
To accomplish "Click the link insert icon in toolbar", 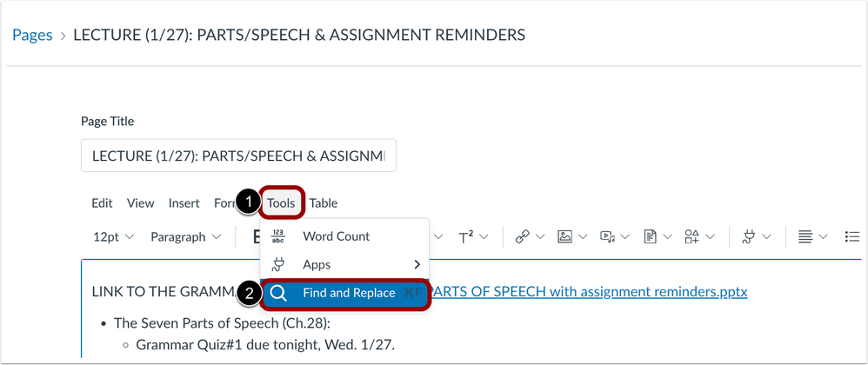I will pyautogui.click(x=522, y=236).
